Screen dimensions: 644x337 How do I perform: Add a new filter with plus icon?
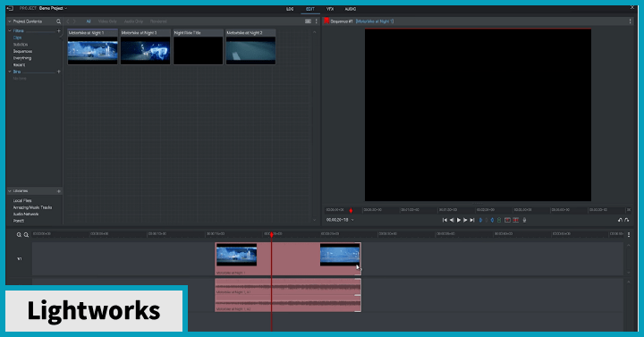click(x=58, y=30)
